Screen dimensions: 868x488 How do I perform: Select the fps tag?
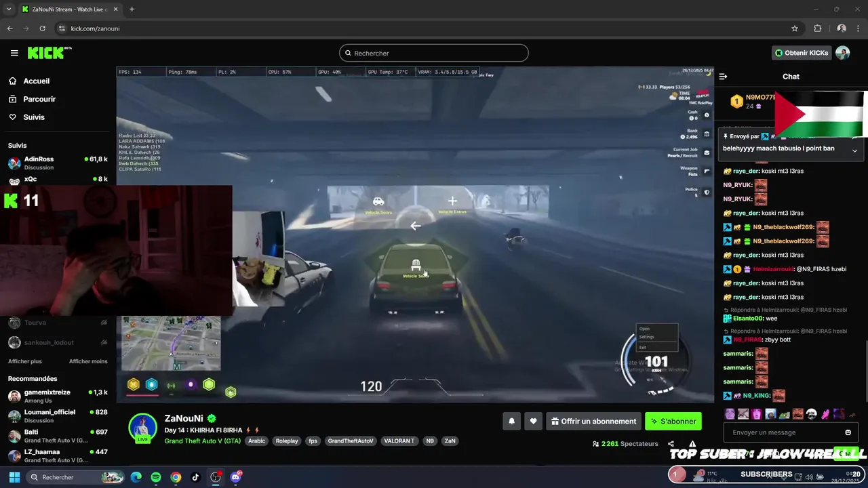(x=313, y=441)
